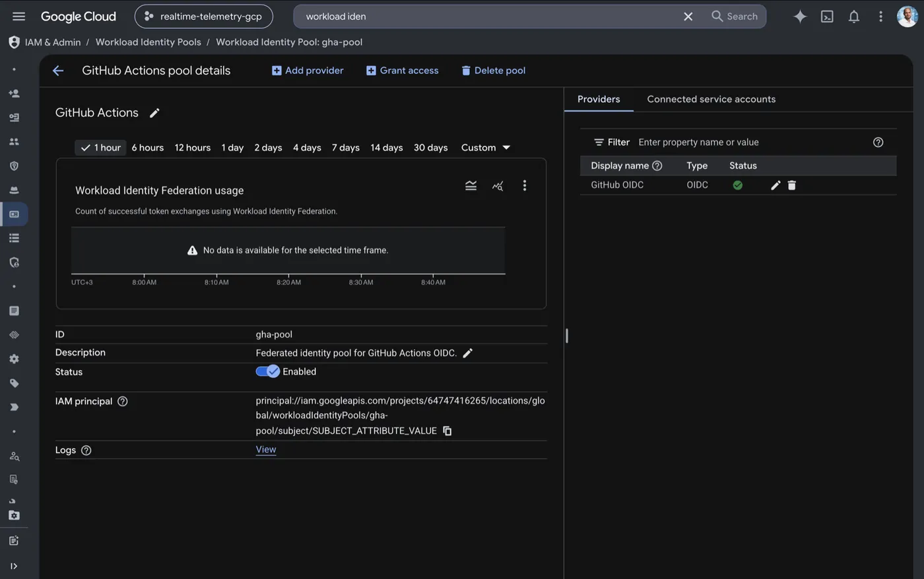This screenshot has width=924, height=579.
Task: Open top bar three-dot settings menu
Action: [880, 16]
